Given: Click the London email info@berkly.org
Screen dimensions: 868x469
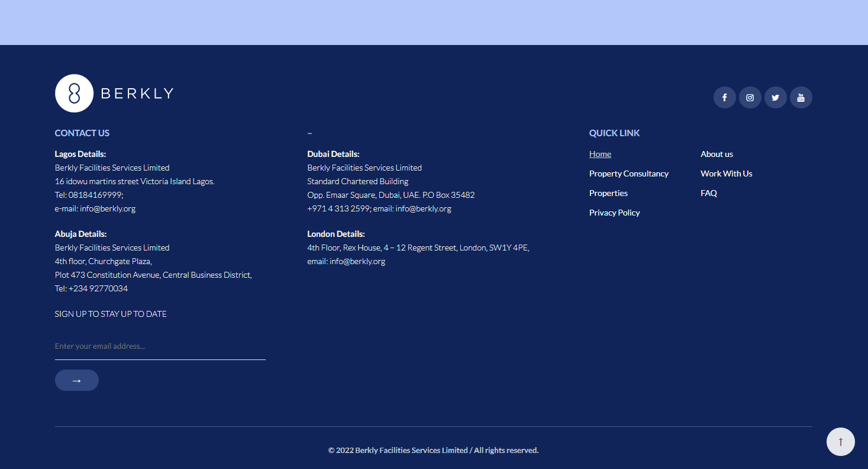Looking at the screenshot, I should click(x=357, y=261).
